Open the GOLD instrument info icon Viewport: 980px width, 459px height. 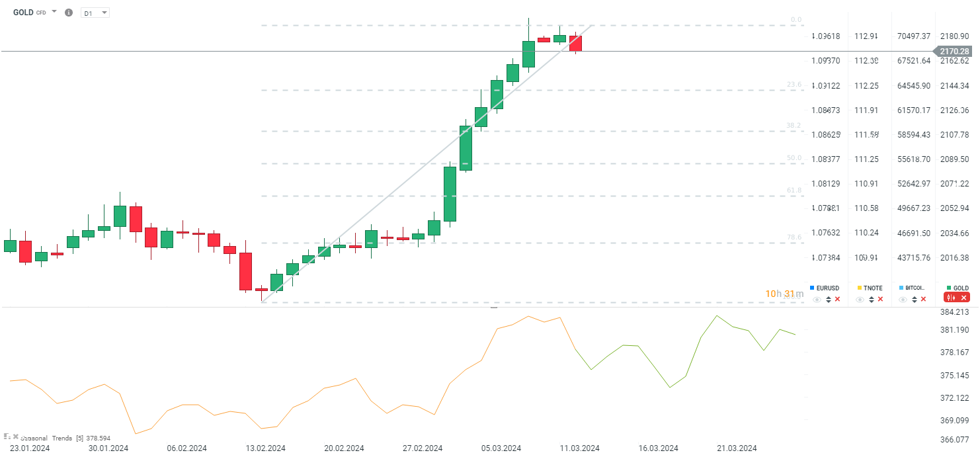[x=69, y=13]
